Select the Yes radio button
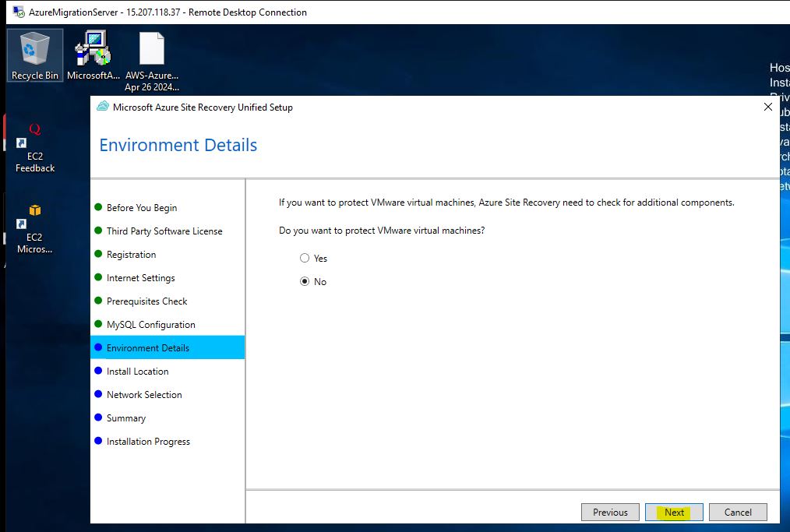The height and width of the screenshot is (532, 790). 305,259
